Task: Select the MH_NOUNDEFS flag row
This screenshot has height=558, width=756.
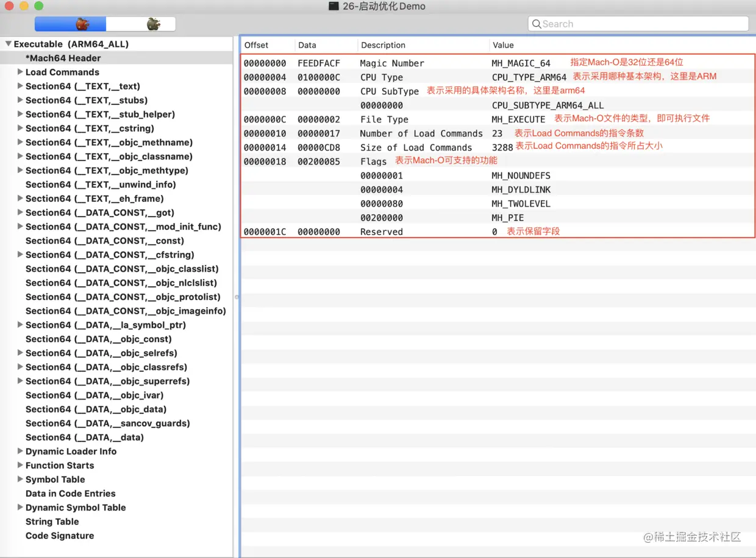Action: (x=498, y=175)
